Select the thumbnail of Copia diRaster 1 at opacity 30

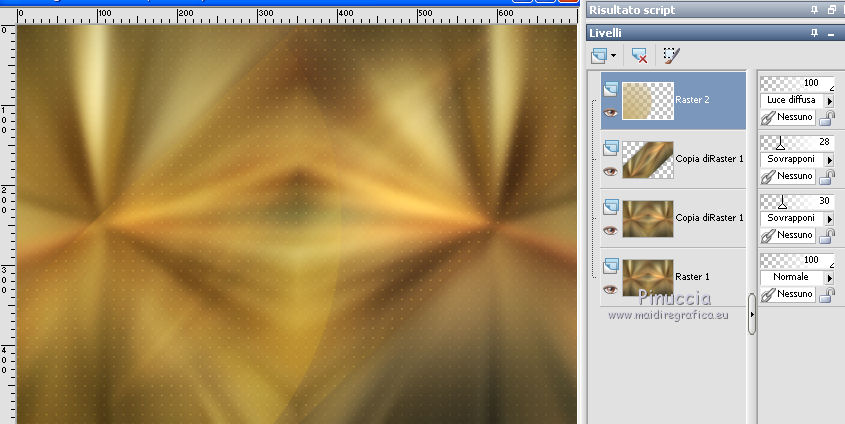tap(648, 219)
